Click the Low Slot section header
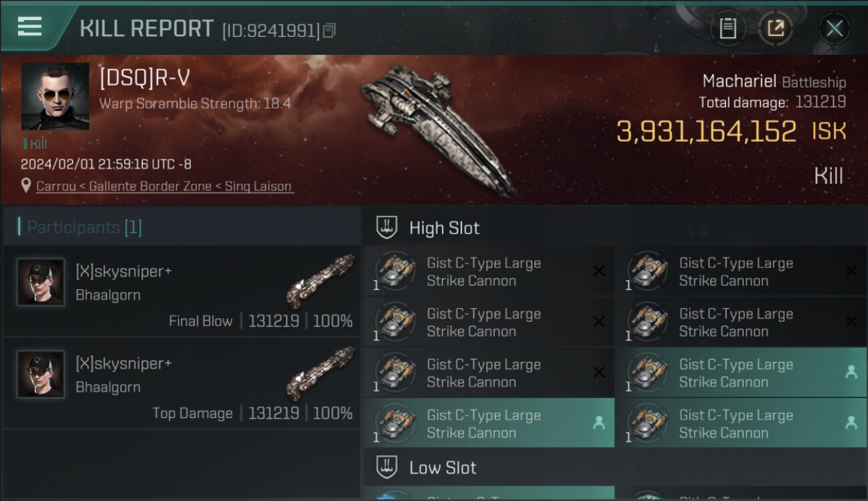 443,468
